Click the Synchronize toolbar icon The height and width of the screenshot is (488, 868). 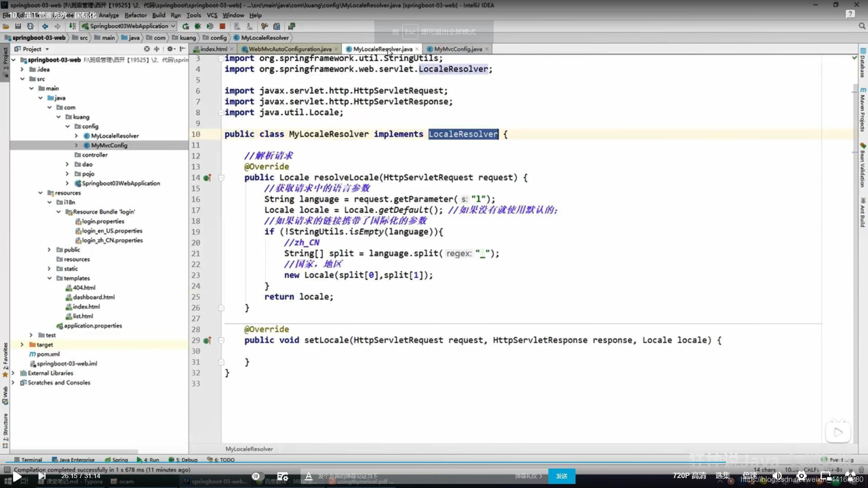30,27
